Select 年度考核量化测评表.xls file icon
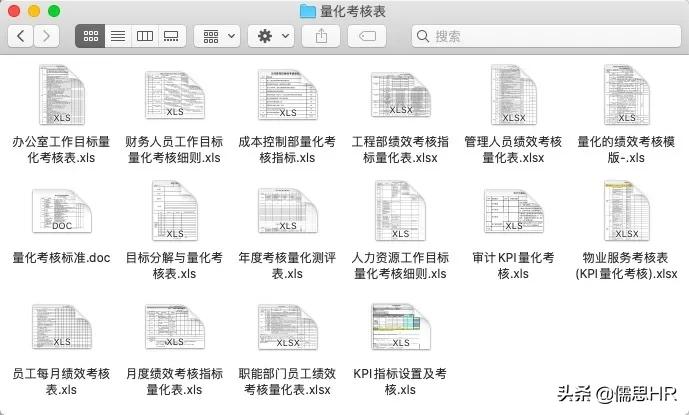The width and height of the screenshot is (689, 415). [288, 211]
